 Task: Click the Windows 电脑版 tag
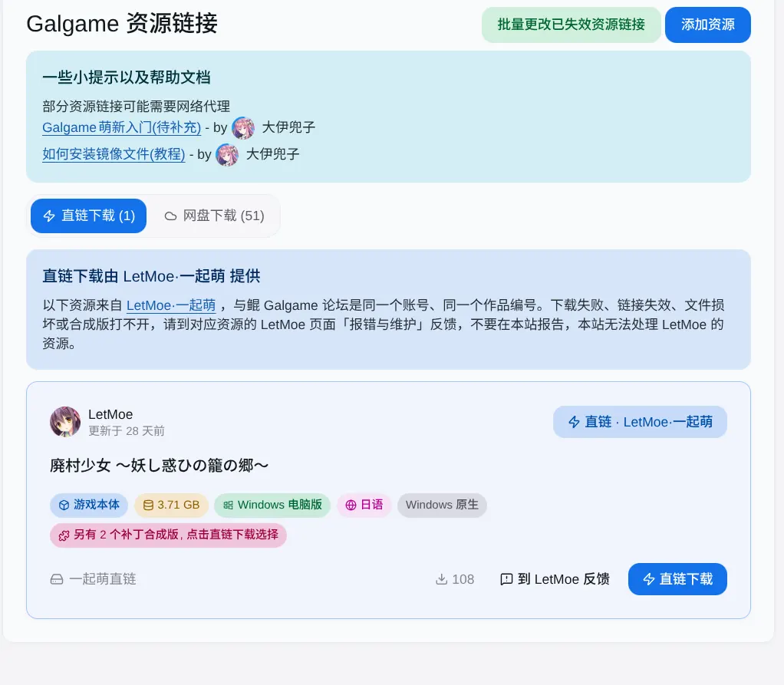pos(272,505)
